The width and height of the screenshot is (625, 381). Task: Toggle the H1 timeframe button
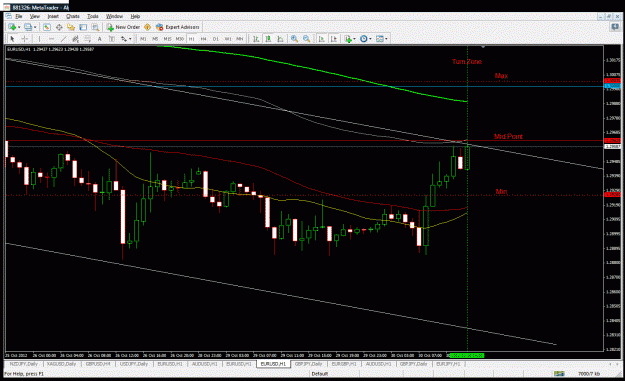coord(192,39)
